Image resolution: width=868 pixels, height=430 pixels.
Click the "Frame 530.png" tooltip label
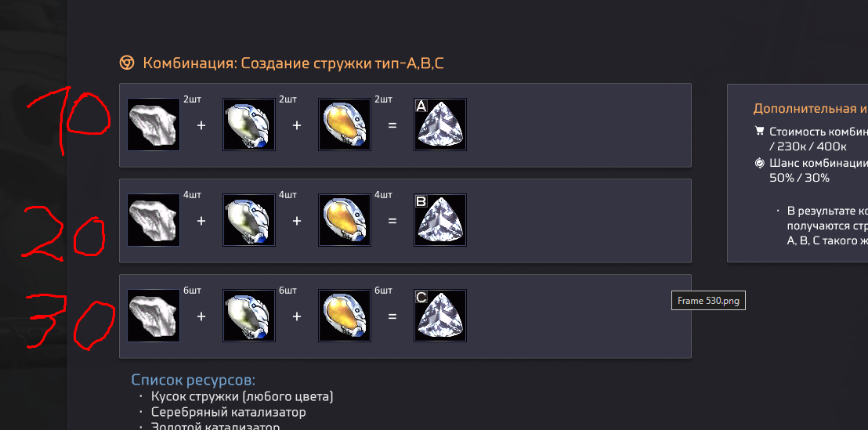[708, 301]
